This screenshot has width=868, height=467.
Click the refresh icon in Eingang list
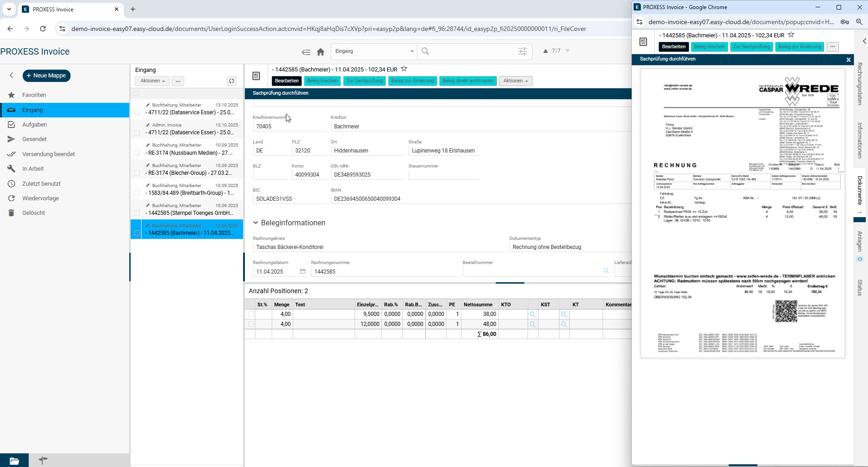click(232, 81)
